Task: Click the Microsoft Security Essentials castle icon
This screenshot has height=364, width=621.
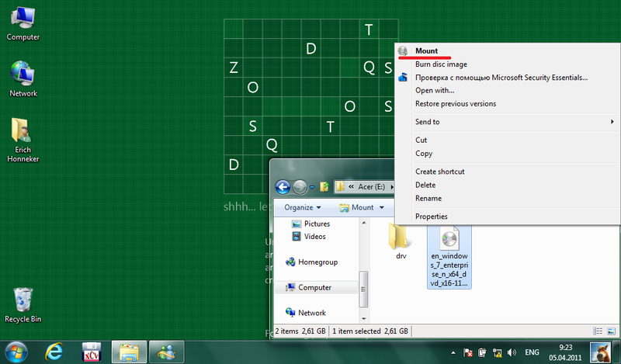Action: pos(403,78)
